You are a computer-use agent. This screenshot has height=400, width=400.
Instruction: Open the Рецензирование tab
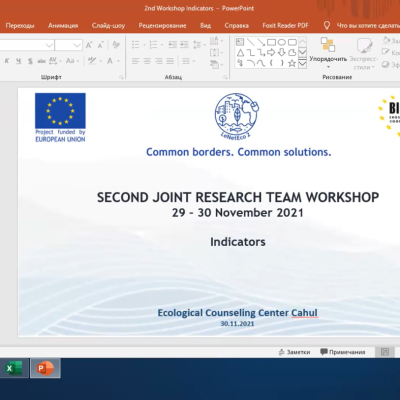tap(162, 26)
